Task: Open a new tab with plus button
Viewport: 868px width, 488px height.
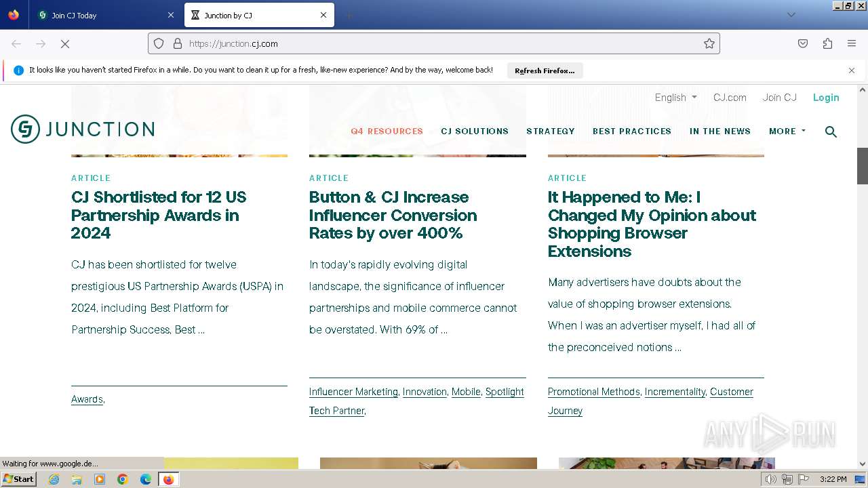Action: click(x=349, y=15)
